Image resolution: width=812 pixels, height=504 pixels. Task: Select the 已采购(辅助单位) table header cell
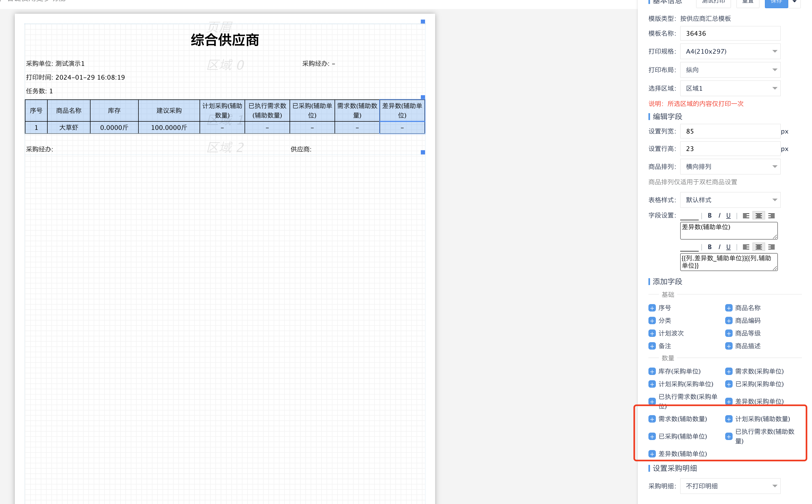tap(312, 110)
